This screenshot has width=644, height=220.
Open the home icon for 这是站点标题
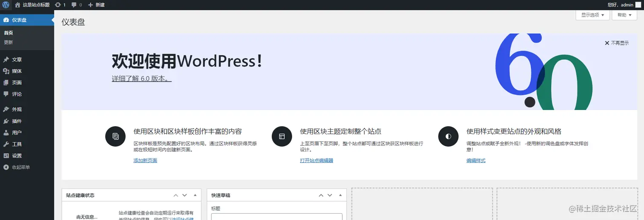(x=17, y=5)
